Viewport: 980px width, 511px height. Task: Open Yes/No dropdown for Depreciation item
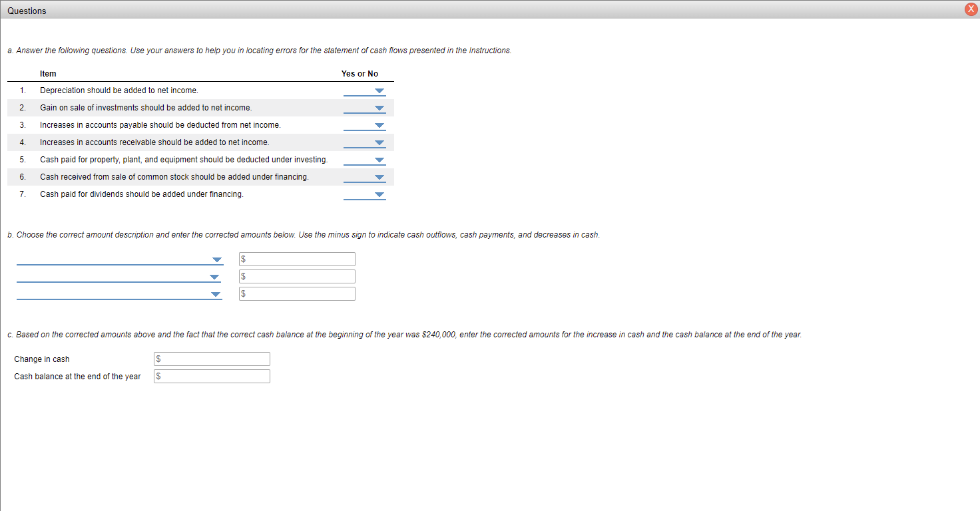(x=365, y=90)
